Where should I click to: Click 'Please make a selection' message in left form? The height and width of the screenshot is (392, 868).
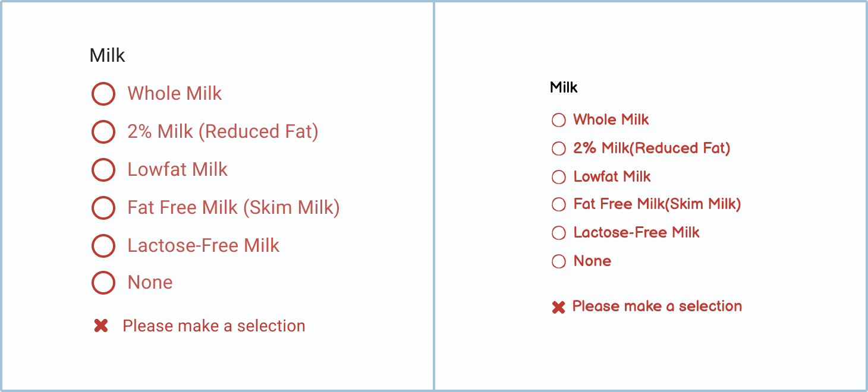214,325
